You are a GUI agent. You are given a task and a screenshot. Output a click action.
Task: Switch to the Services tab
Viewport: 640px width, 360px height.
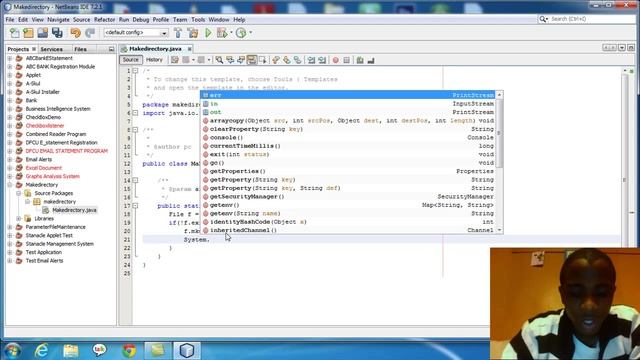click(51, 49)
